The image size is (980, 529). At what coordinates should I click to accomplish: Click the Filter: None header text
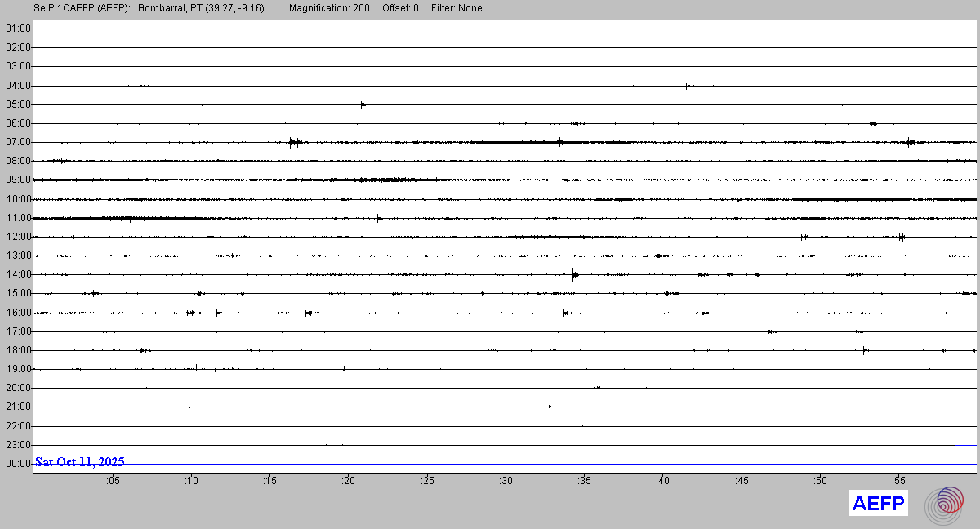click(456, 8)
